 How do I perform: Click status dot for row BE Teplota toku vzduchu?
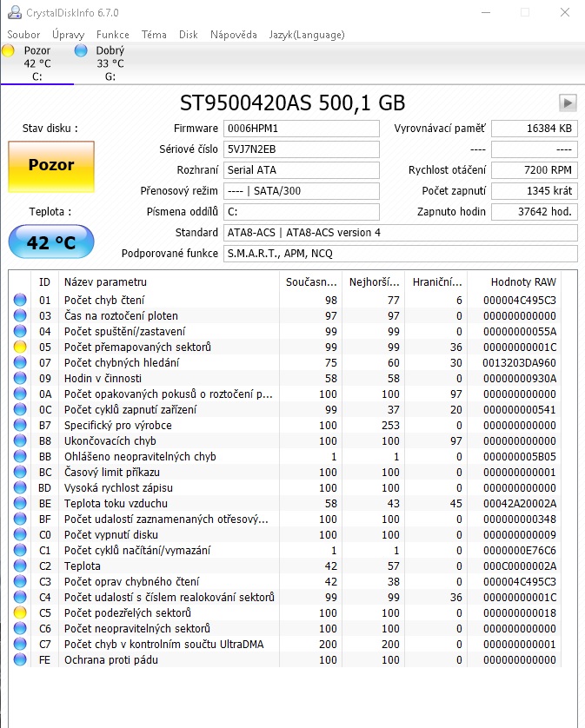[x=20, y=503]
